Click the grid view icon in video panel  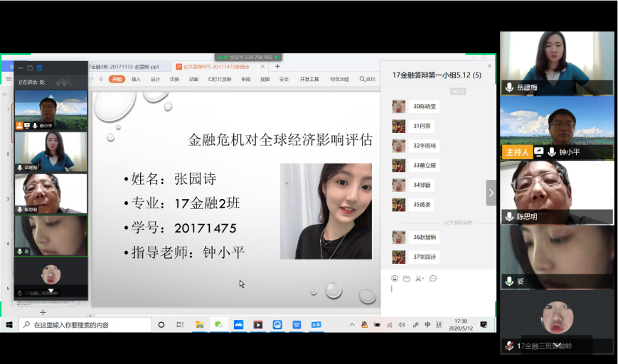(x=39, y=68)
